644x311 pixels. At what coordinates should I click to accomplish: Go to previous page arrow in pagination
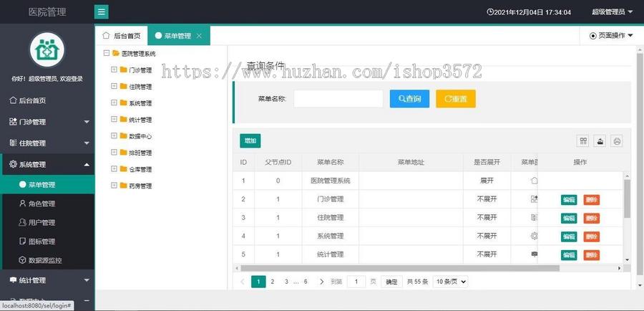[243, 282]
